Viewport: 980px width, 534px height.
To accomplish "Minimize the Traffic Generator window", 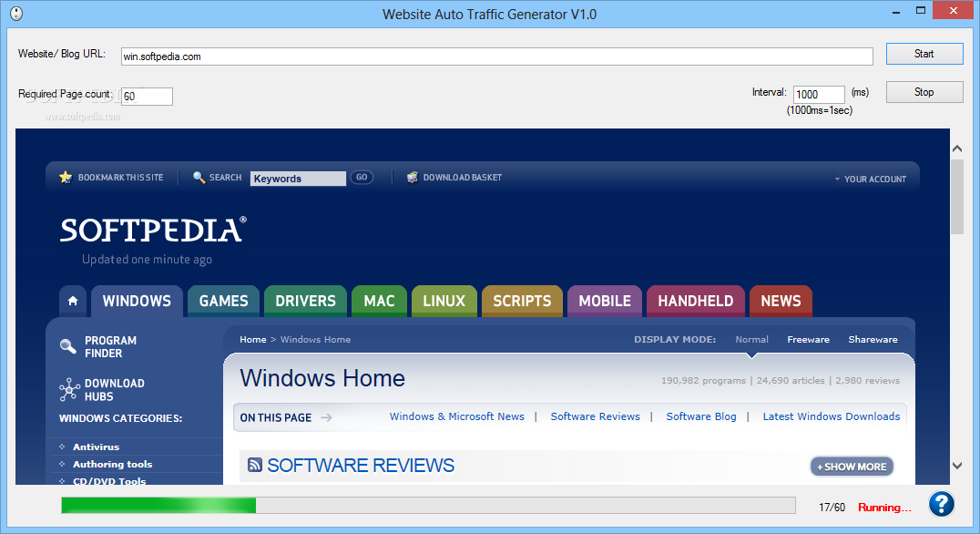I will 895,11.
